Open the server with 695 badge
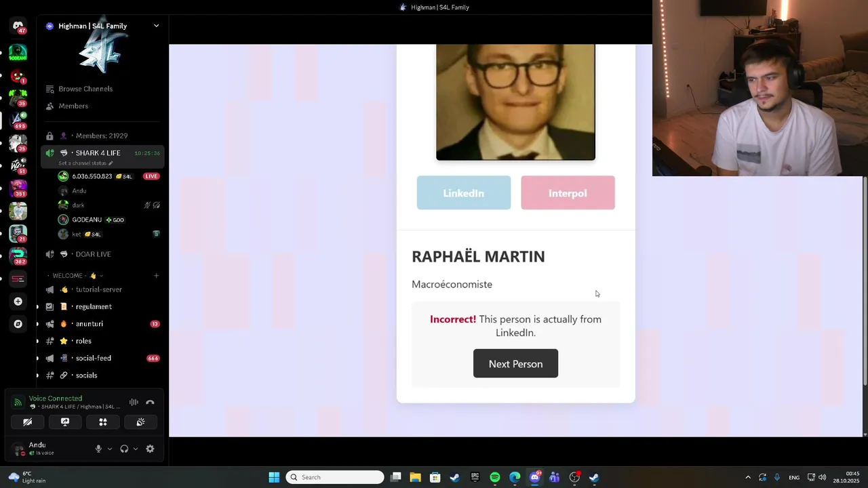Viewport: 868px width, 488px height. [x=18, y=120]
